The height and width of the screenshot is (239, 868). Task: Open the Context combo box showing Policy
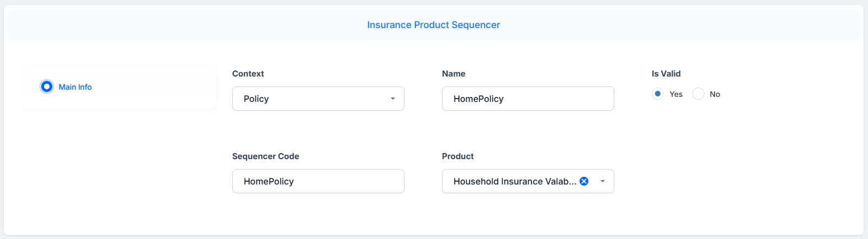(x=318, y=99)
